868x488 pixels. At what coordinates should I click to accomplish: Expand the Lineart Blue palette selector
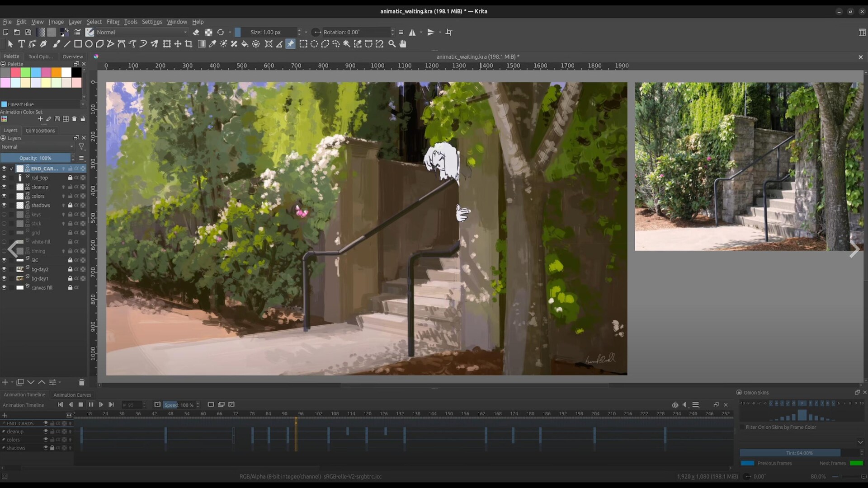click(x=83, y=104)
